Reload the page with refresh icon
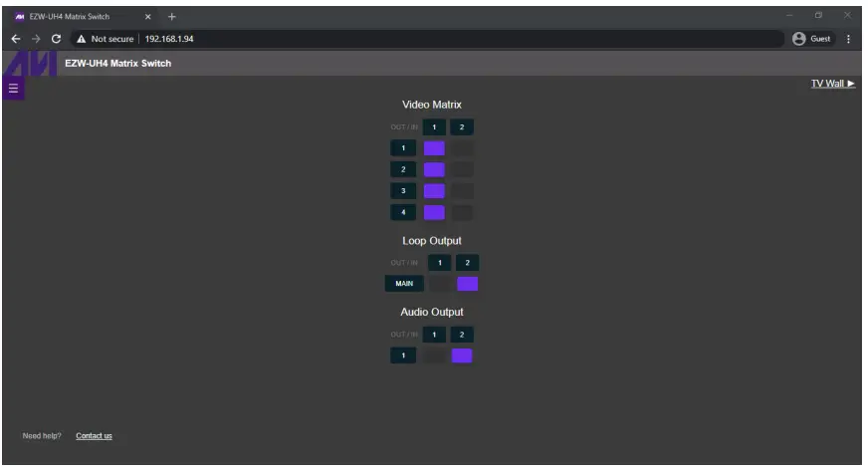Screen dimensions: 868x467 pyautogui.click(x=56, y=39)
